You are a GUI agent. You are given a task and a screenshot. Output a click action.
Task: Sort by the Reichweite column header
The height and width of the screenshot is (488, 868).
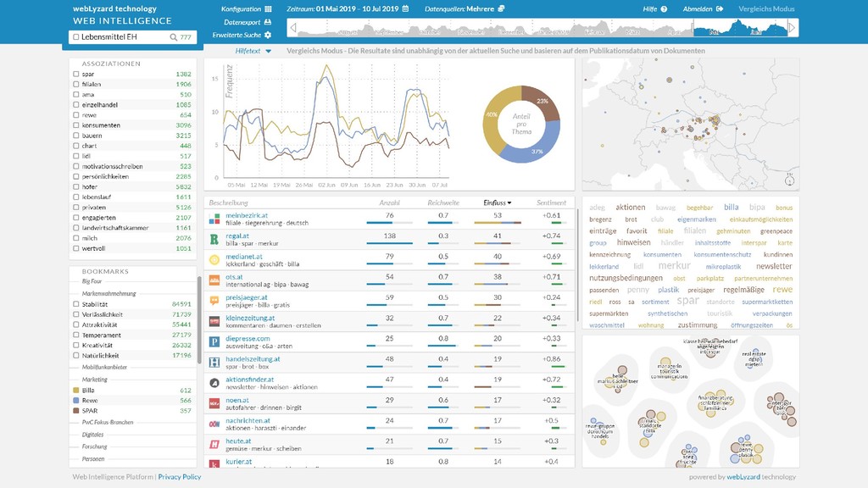coord(443,203)
